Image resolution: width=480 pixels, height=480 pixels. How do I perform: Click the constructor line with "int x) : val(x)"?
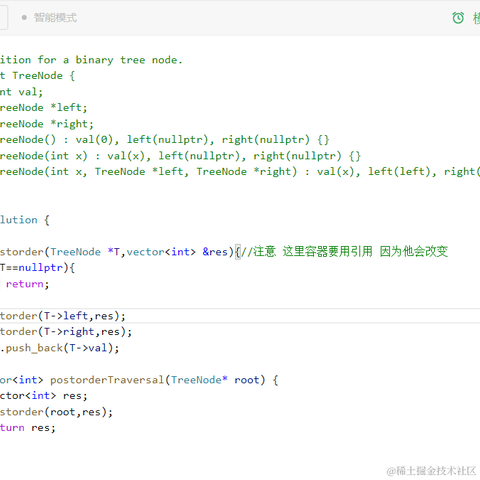[x=180, y=156]
